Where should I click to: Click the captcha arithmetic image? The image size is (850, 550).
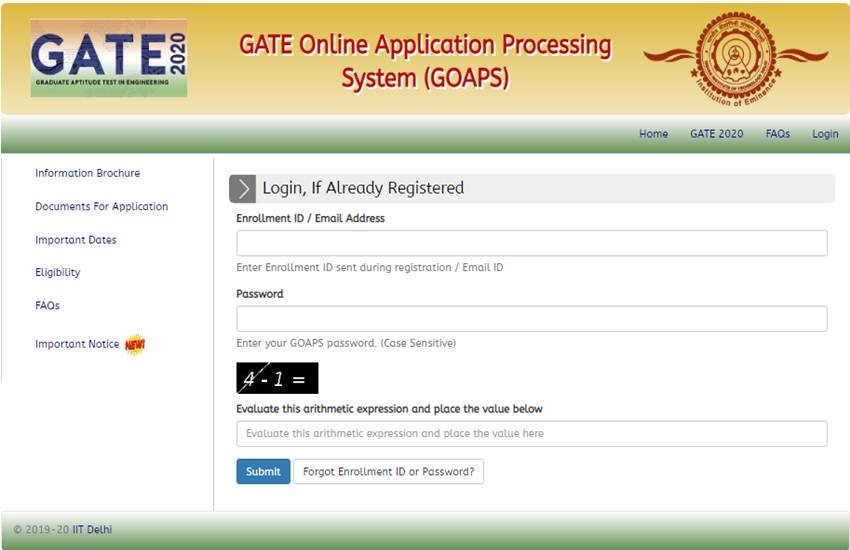[x=277, y=378]
